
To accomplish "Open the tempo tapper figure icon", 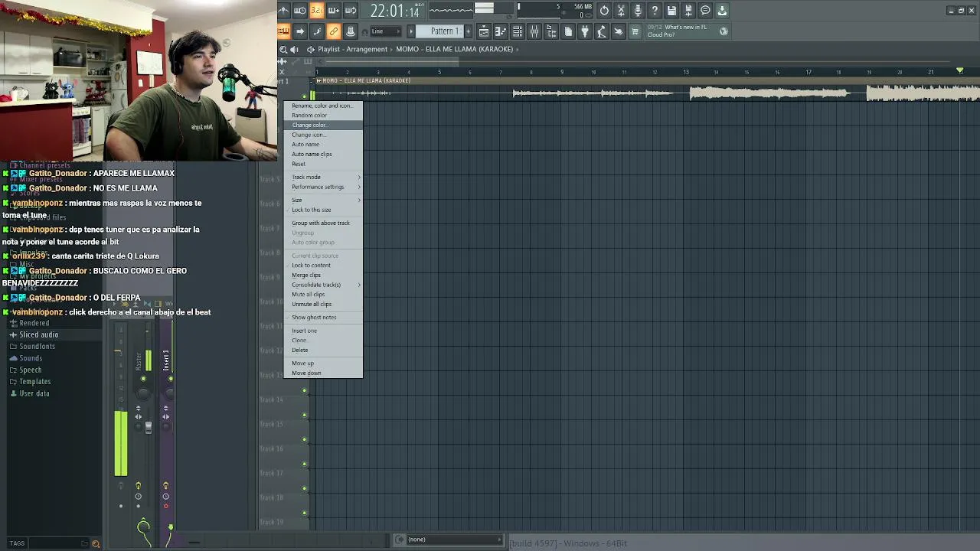I will click(602, 31).
